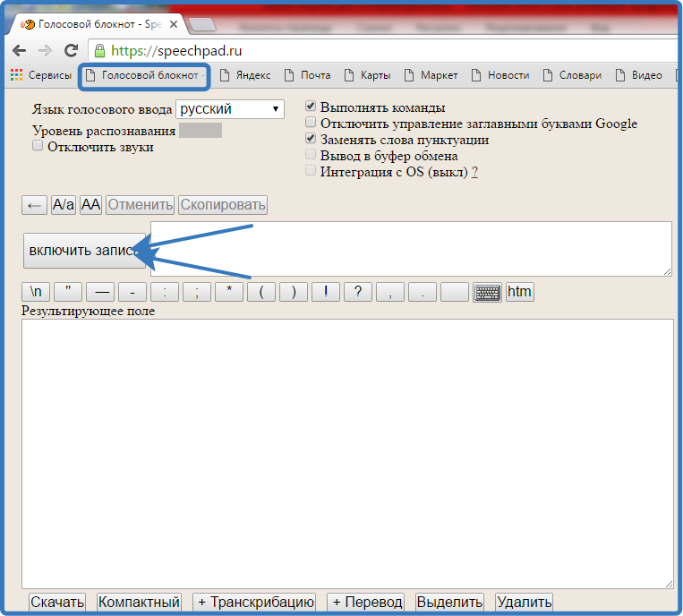Click the Скопировать button
The height and width of the screenshot is (616, 683).
(x=223, y=205)
